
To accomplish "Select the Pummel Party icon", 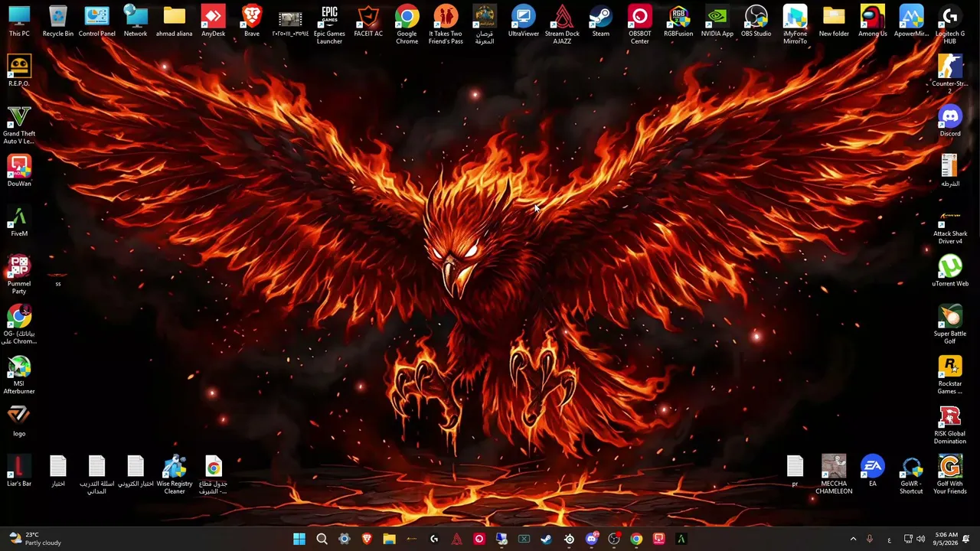I will coord(19,275).
